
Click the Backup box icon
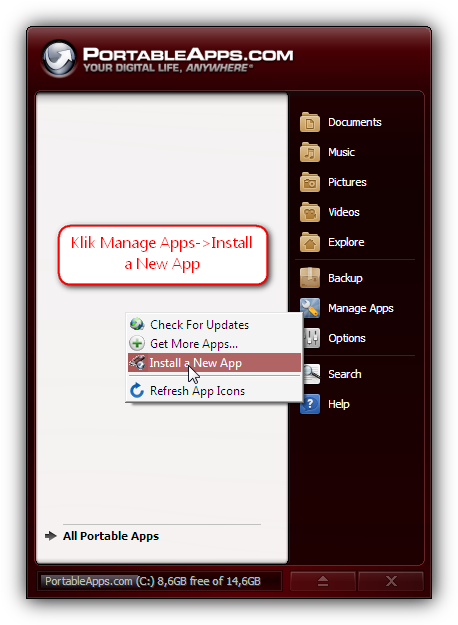click(310, 278)
